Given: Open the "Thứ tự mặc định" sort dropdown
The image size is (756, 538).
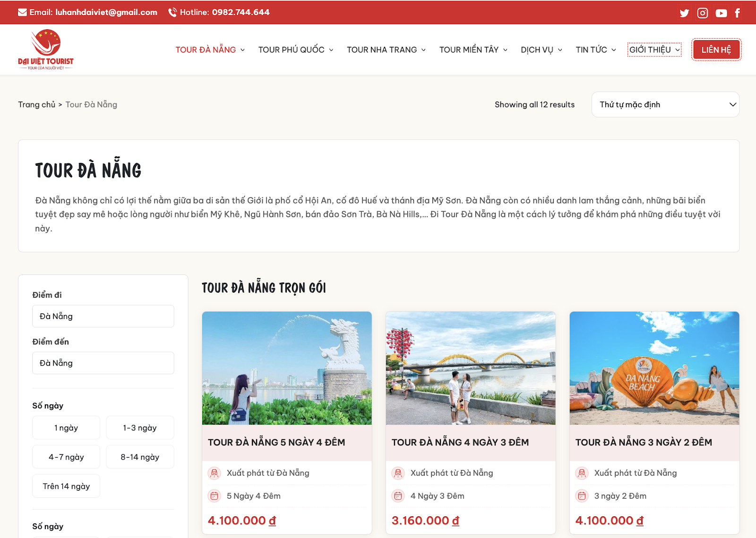Looking at the screenshot, I should (665, 104).
